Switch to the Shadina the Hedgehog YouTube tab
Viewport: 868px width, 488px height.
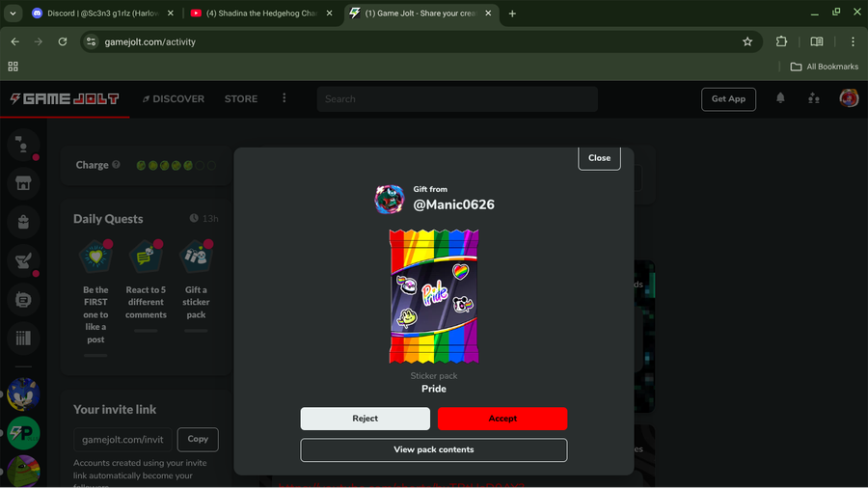(260, 14)
